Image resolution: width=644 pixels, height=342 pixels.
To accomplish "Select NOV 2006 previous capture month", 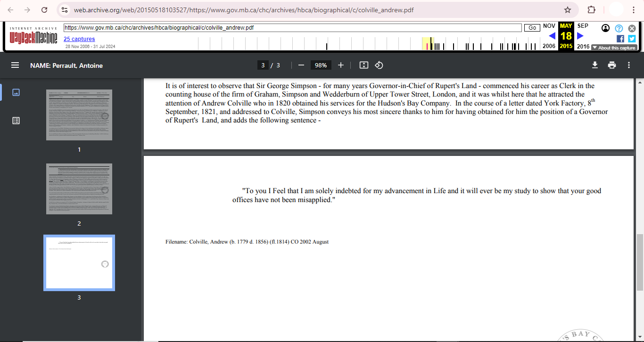I will coord(549,26).
